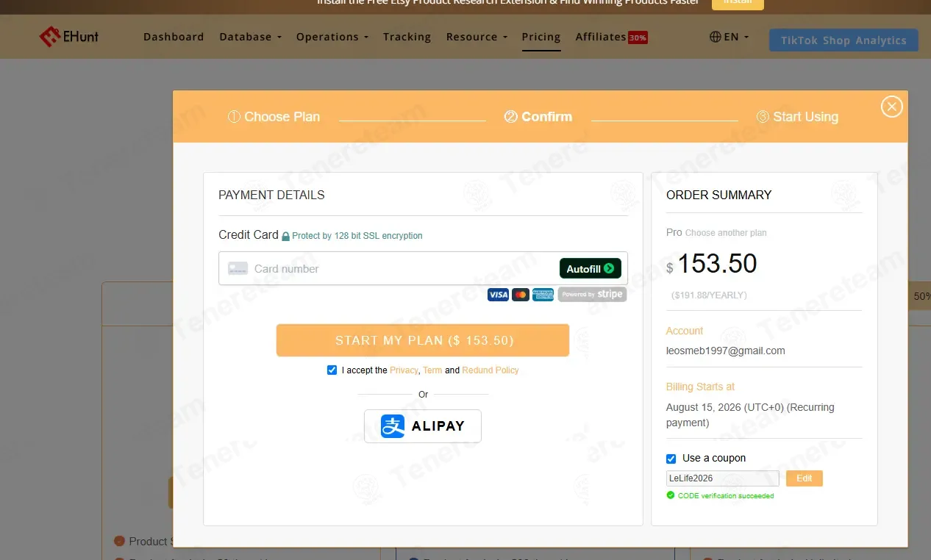Open the Term link
931x560 pixels.
(432, 370)
